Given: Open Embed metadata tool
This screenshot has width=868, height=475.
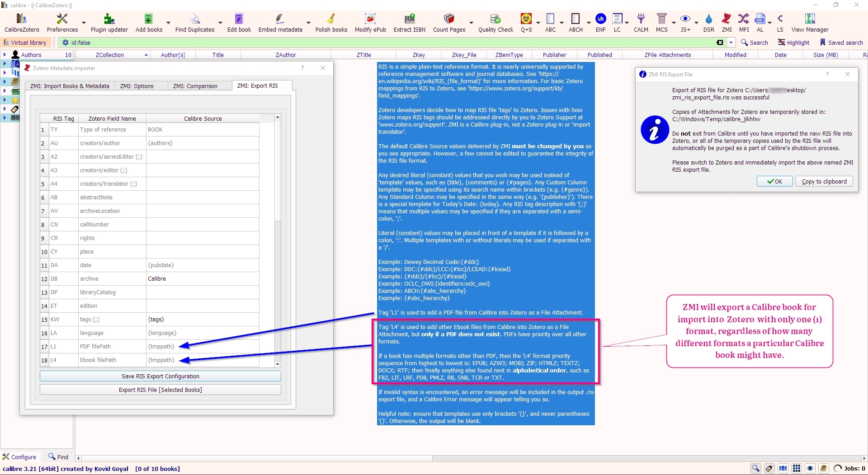Looking at the screenshot, I should (x=280, y=23).
